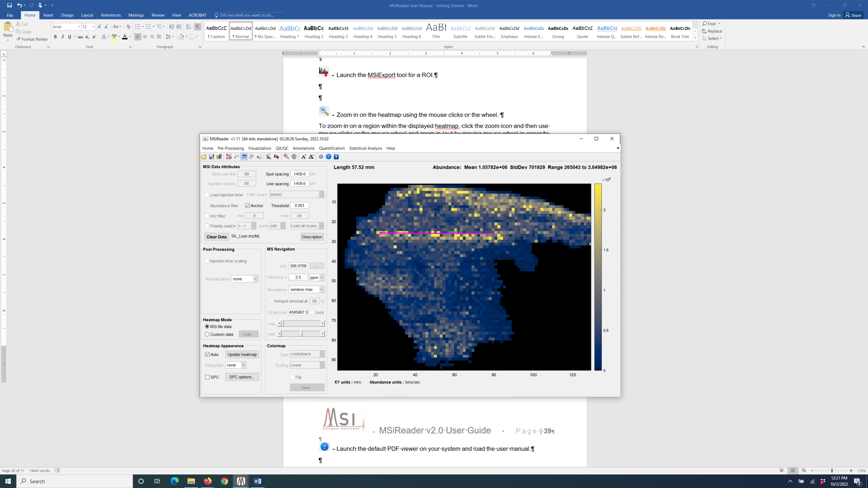
Task: Open the gear preferences icon in MSiReader
Action: point(321,157)
